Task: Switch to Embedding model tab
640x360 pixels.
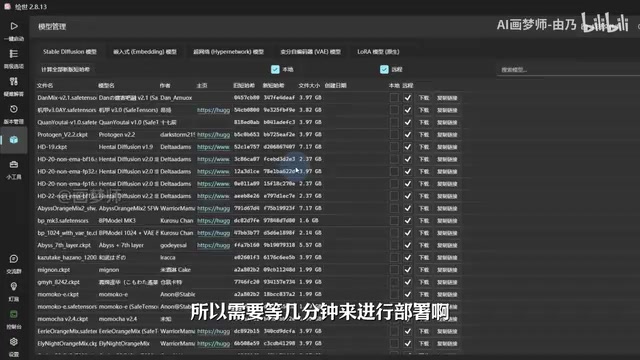Action: [145, 52]
